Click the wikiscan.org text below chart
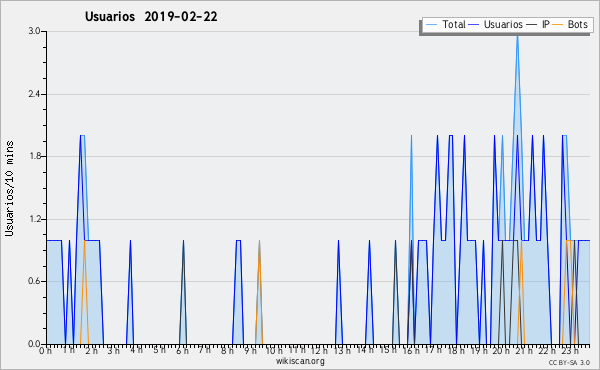 300,361
